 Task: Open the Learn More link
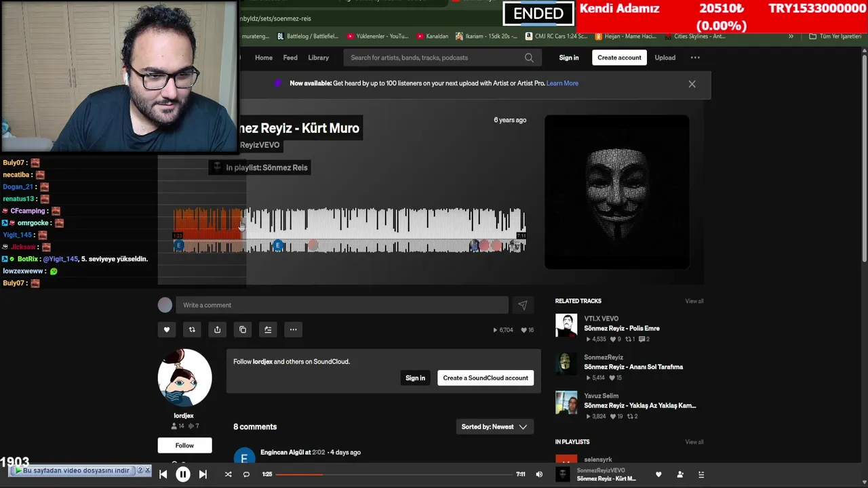[x=562, y=83]
